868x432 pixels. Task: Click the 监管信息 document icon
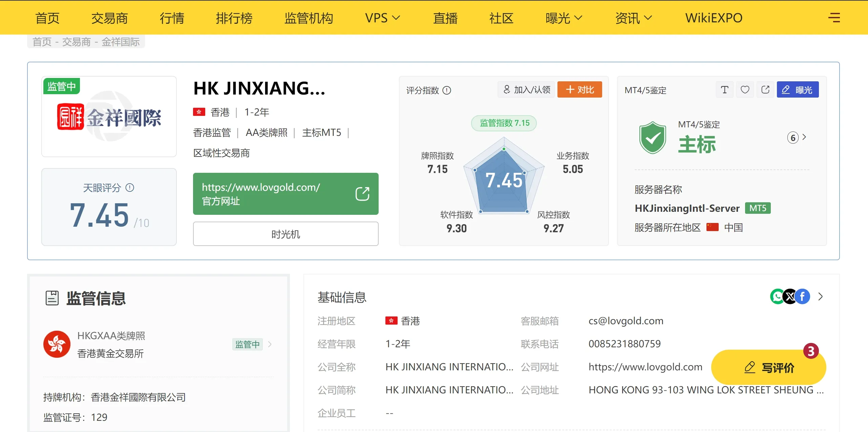(x=52, y=298)
